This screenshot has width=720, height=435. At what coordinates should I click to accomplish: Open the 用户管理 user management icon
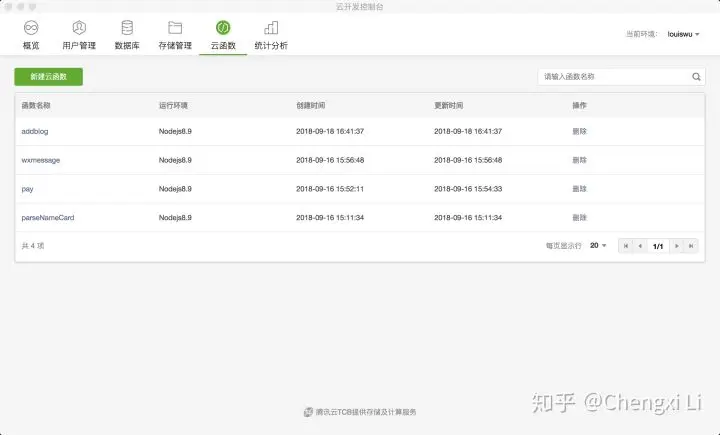(x=79, y=28)
